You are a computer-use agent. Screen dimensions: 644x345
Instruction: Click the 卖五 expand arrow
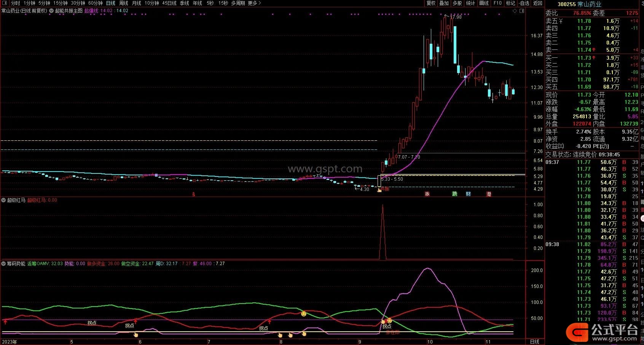(561, 21)
